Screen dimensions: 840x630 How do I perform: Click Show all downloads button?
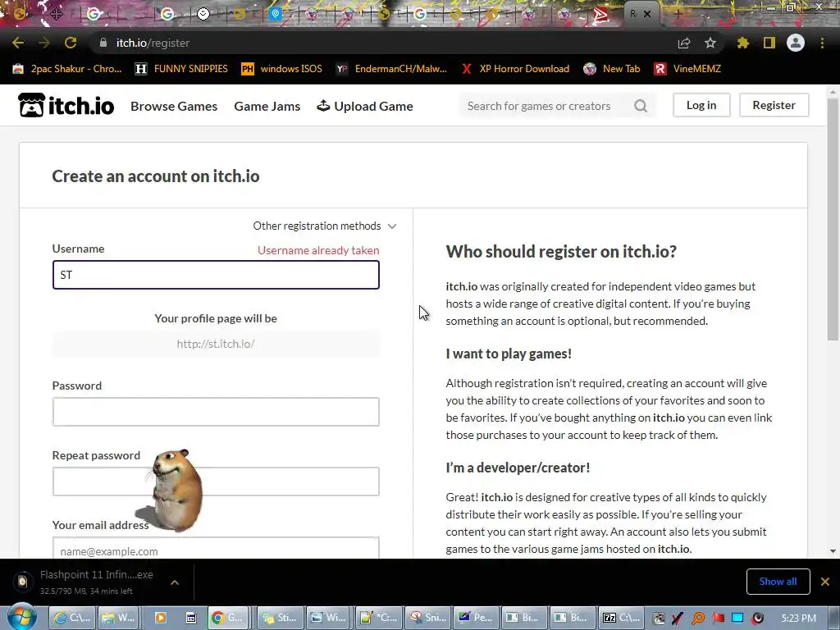point(778,582)
